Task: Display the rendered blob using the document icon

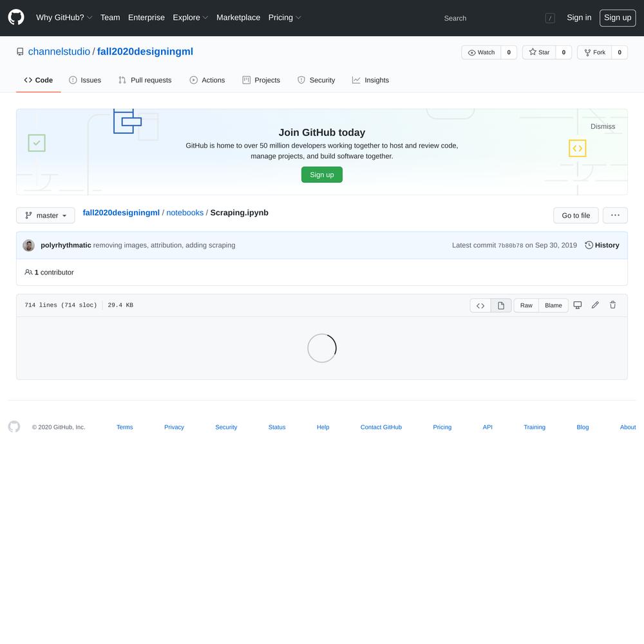Action: (x=500, y=305)
